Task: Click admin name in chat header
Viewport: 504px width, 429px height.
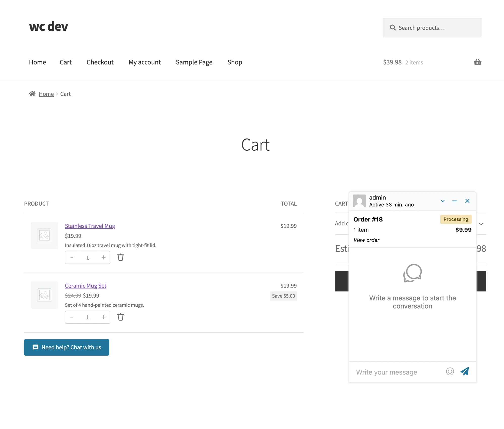Action: point(377,197)
